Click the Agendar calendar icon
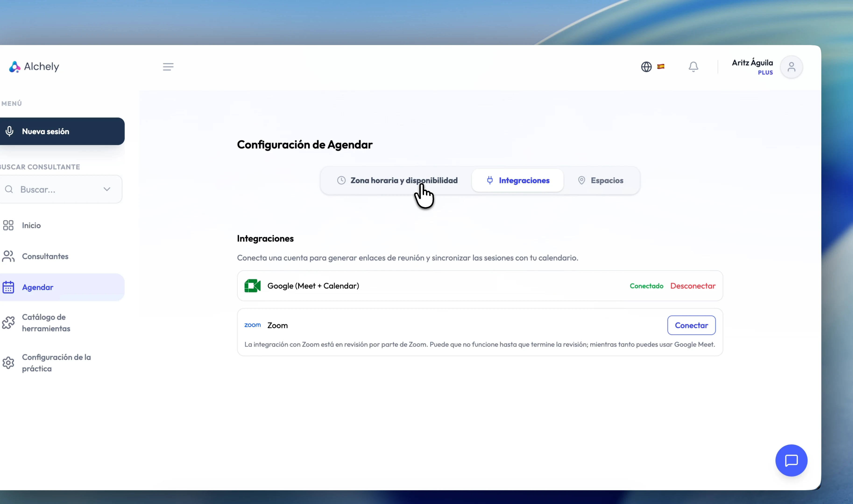The height and width of the screenshot is (504, 853). [8, 287]
